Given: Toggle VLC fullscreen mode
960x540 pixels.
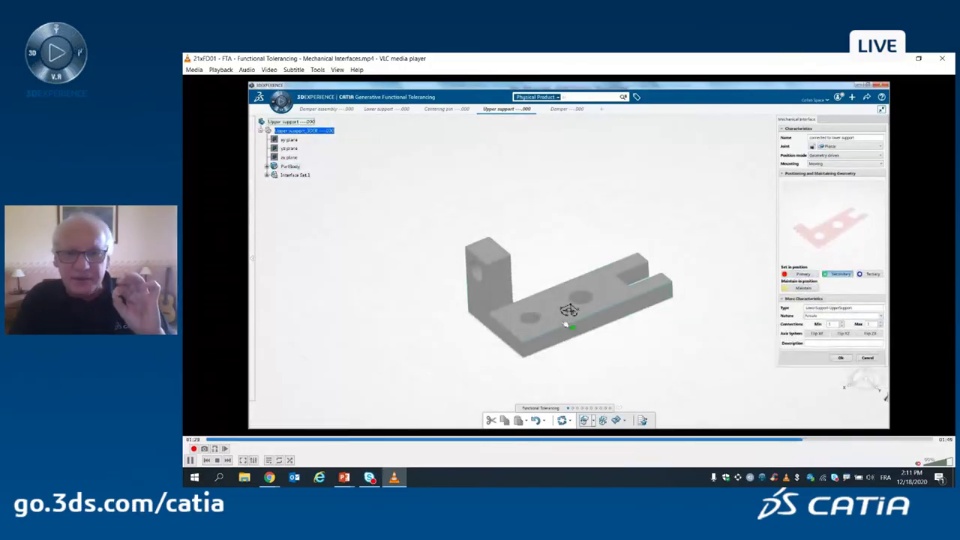Looking at the screenshot, I should click(x=243, y=460).
